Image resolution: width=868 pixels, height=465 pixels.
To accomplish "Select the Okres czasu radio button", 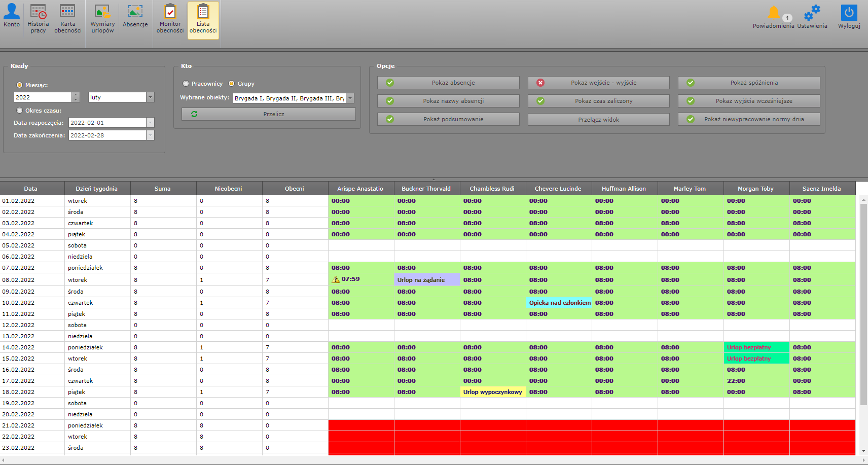I will [20, 111].
